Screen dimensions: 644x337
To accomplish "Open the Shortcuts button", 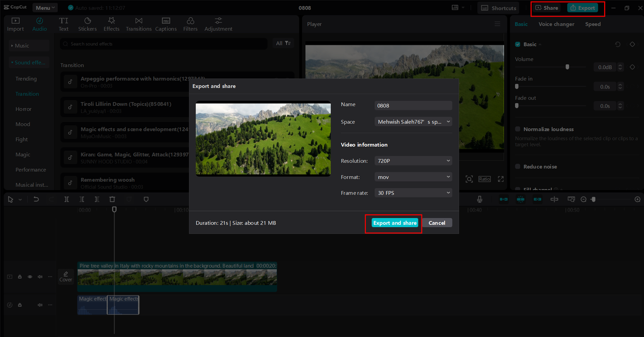I will [498, 8].
